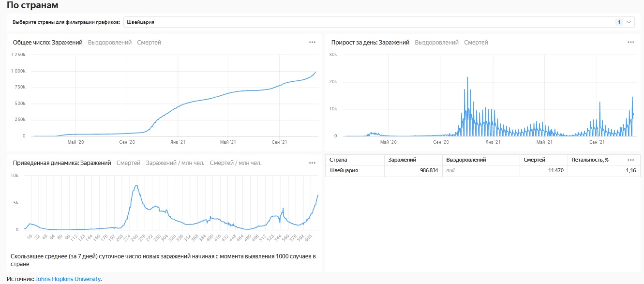The height and width of the screenshot is (284, 644).
Task: Sort table by Смертей column header
Action: point(534,160)
